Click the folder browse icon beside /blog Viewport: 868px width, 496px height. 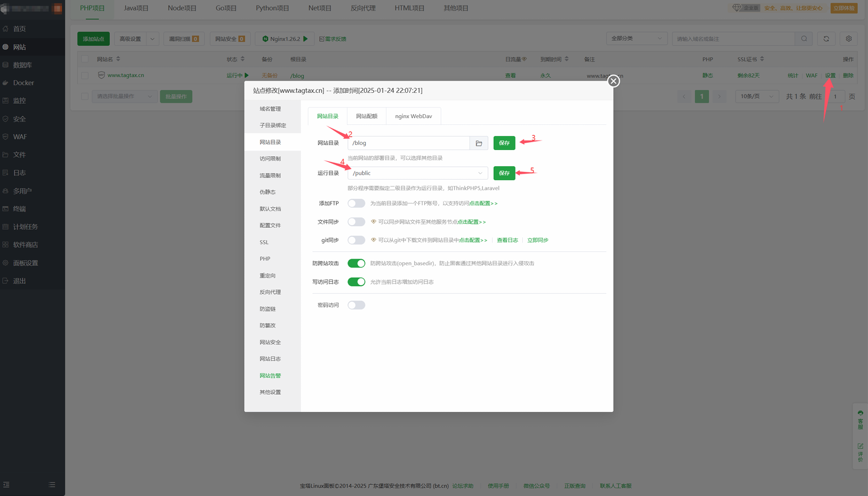(479, 143)
